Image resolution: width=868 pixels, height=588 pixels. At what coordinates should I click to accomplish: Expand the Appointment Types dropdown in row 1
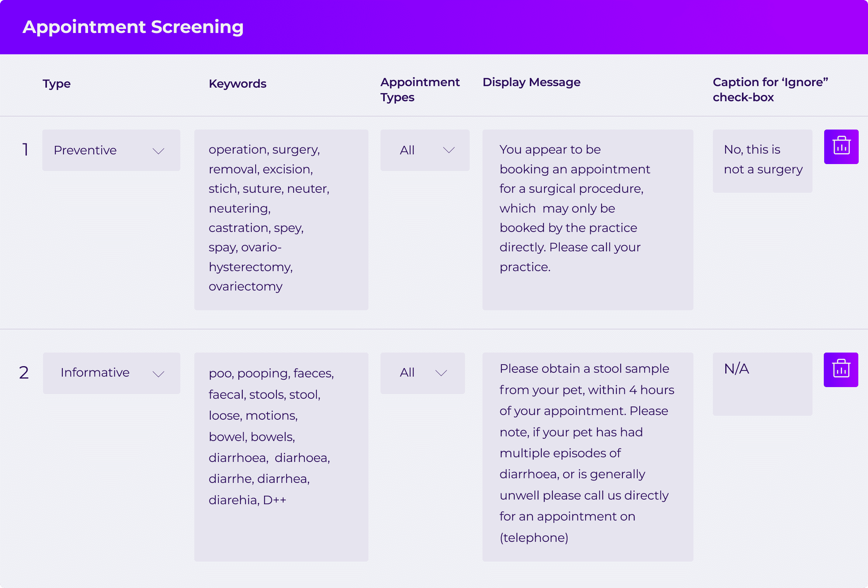click(425, 150)
